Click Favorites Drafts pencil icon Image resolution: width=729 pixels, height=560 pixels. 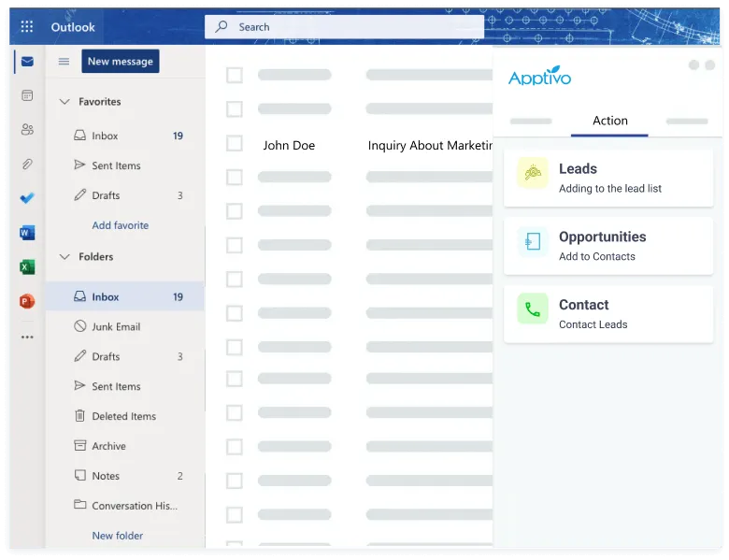pos(80,194)
